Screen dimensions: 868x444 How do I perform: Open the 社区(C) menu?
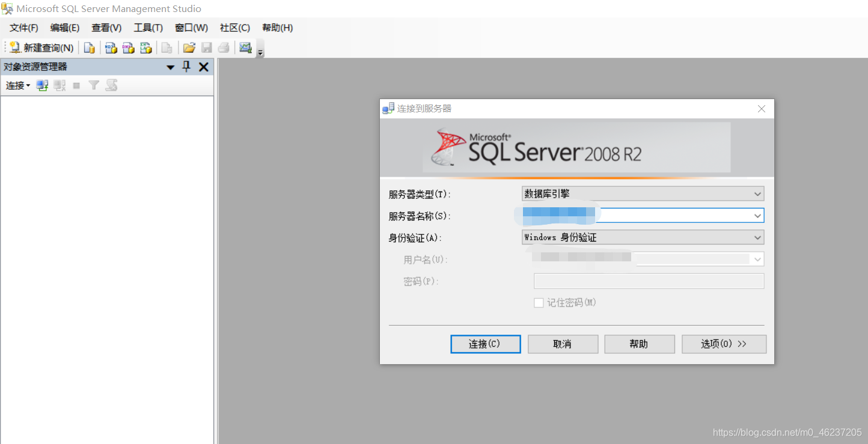point(235,28)
